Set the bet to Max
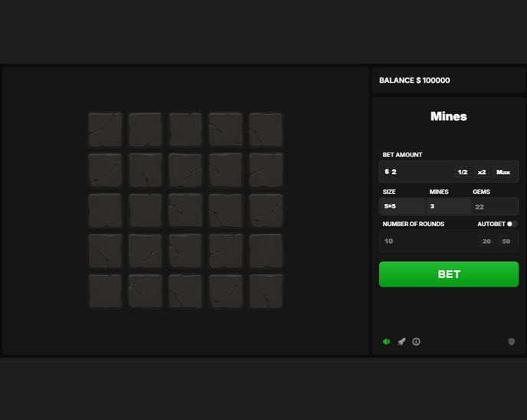Viewport: 527px width, 420px height. coord(503,172)
